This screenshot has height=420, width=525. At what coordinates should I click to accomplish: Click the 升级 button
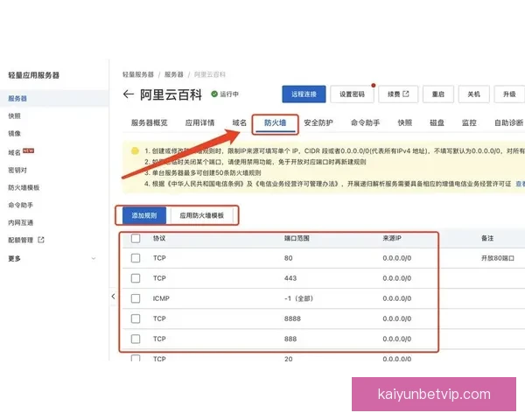click(x=509, y=94)
